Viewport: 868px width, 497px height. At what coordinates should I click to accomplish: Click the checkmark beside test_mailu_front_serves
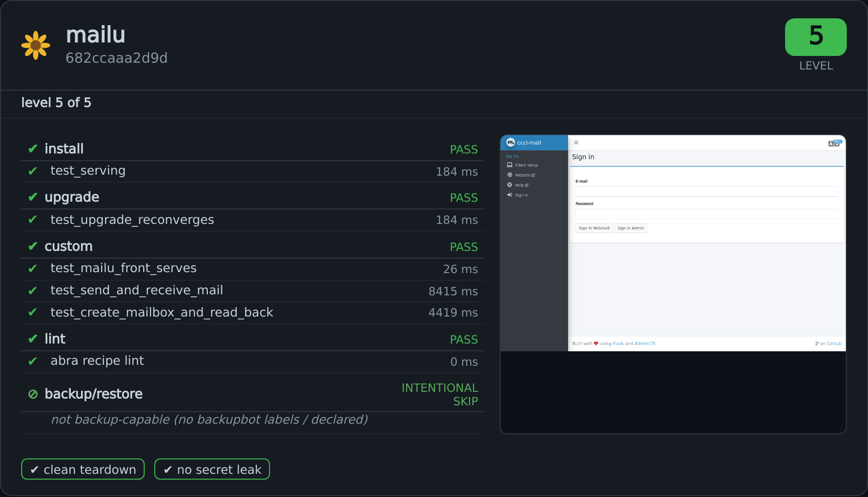pos(33,269)
